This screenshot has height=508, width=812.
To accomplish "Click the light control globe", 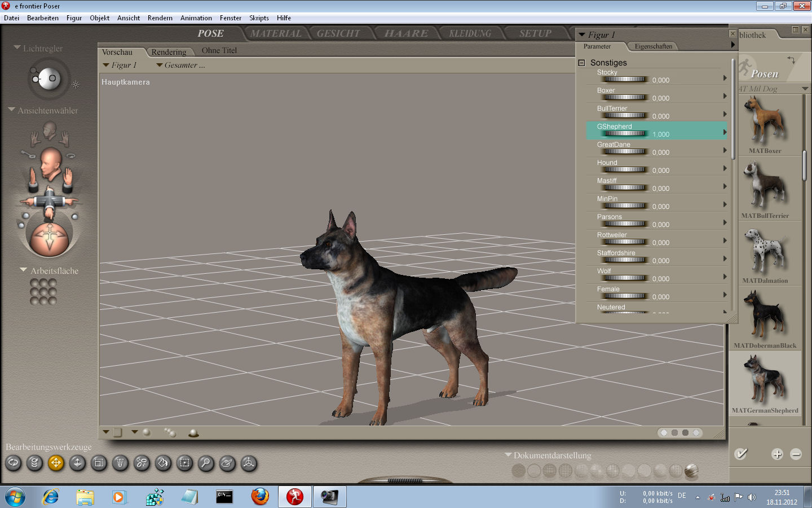I will point(49,79).
